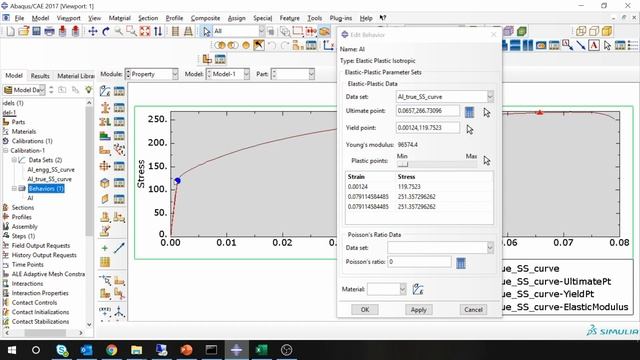The image size is (640, 360).
Task: Click the Wireframe render style cube icon
Action: [x=581, y=31]
